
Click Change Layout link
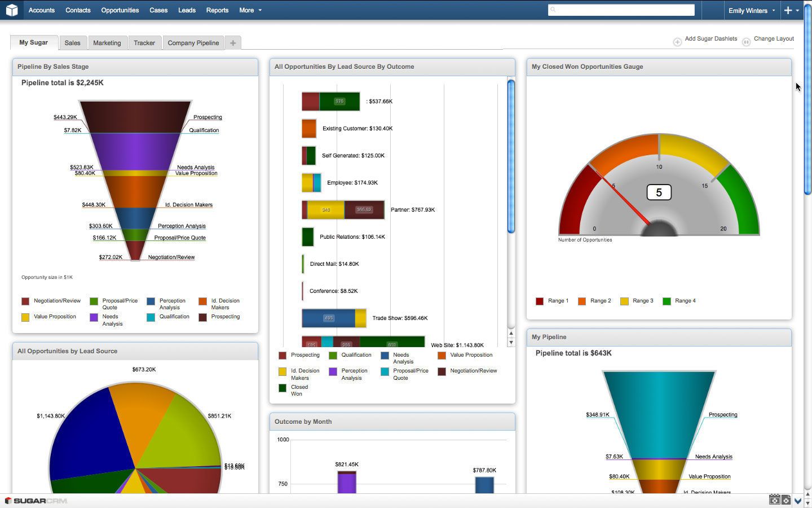coord(774,39)
